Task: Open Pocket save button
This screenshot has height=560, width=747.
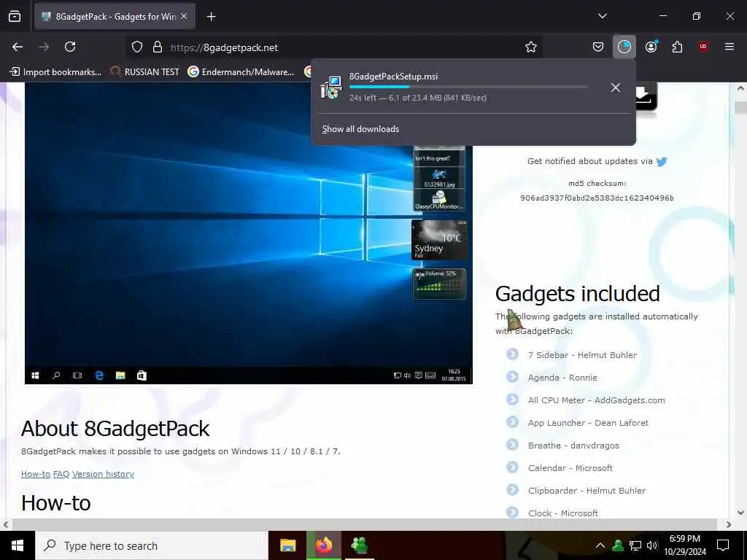Action: point(598,47)
